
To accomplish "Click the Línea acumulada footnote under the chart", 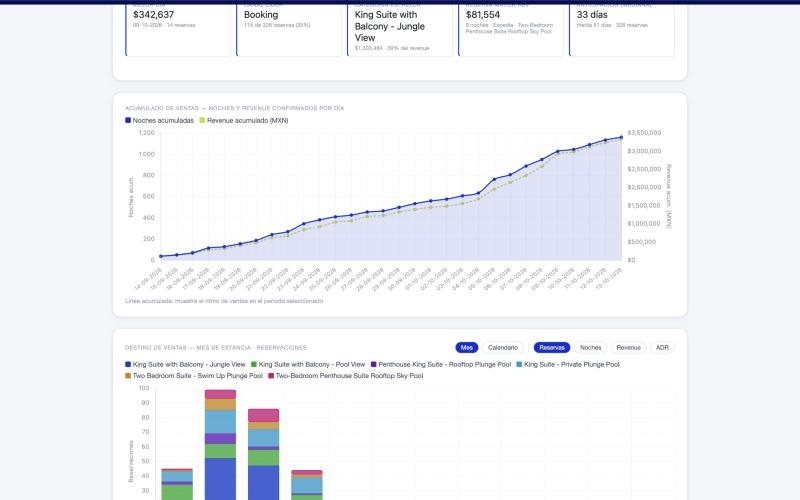I will [224, 301].
